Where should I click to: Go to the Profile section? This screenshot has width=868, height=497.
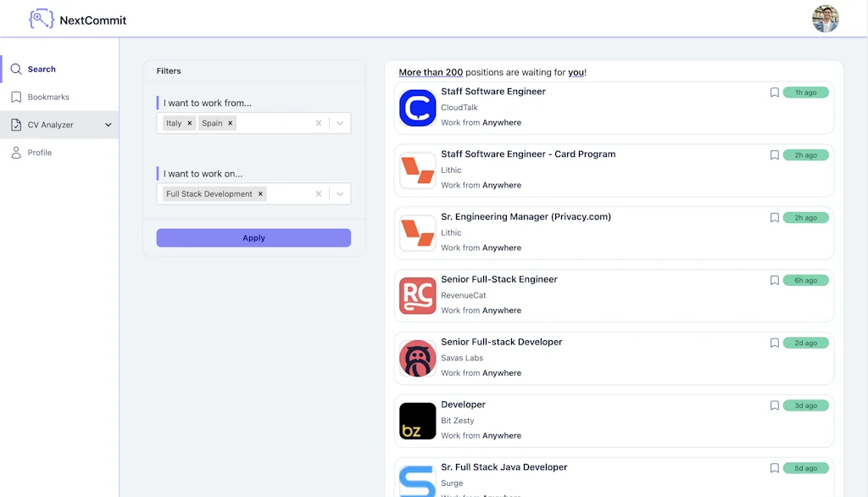coord(42,153)
